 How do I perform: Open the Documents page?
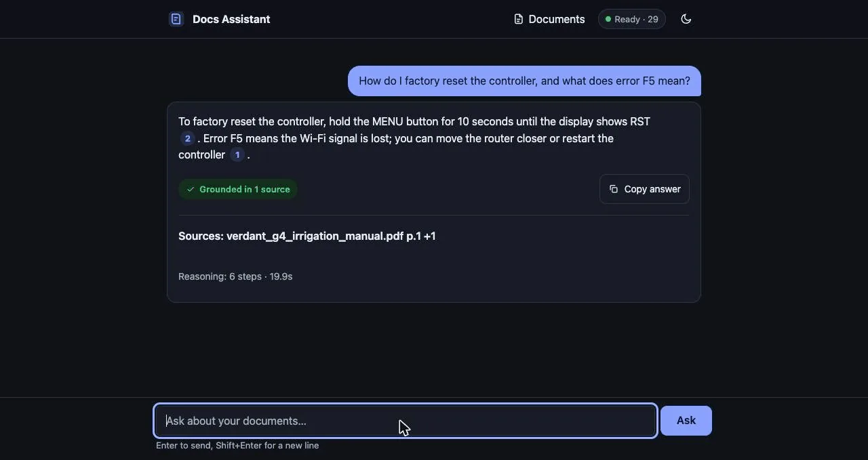[549, 19]
